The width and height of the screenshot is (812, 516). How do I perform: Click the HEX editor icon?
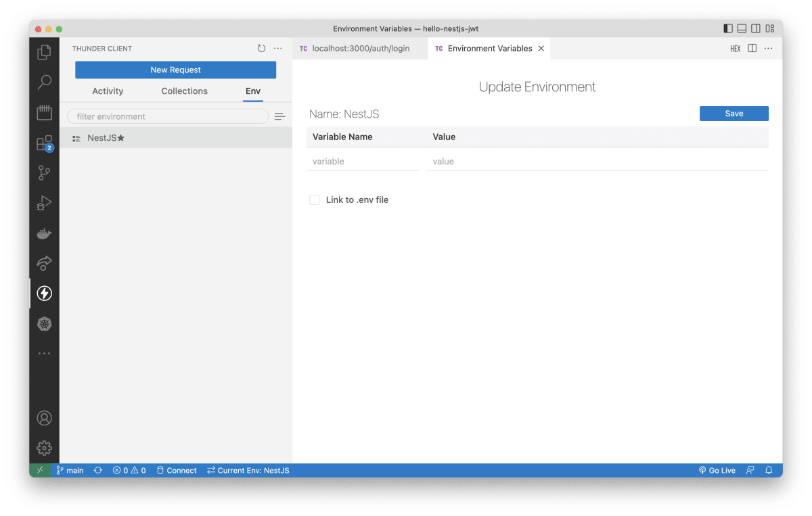[x=736, y=49]
